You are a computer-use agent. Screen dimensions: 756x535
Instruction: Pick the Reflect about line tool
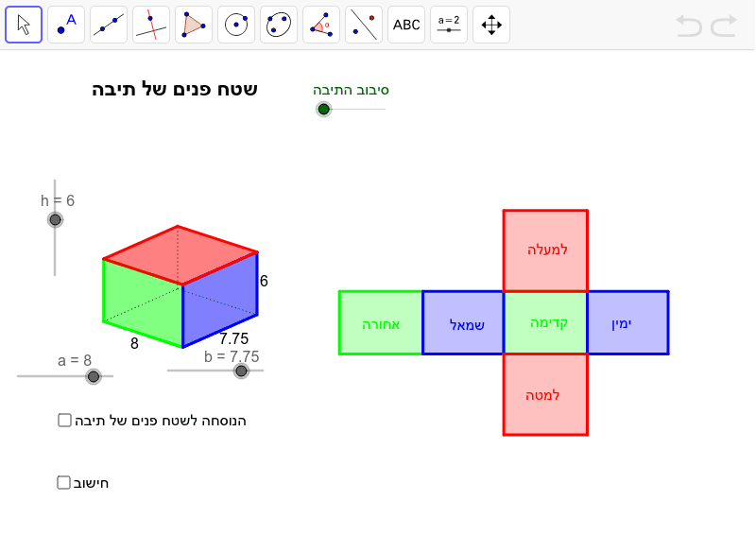coord(364,25)
